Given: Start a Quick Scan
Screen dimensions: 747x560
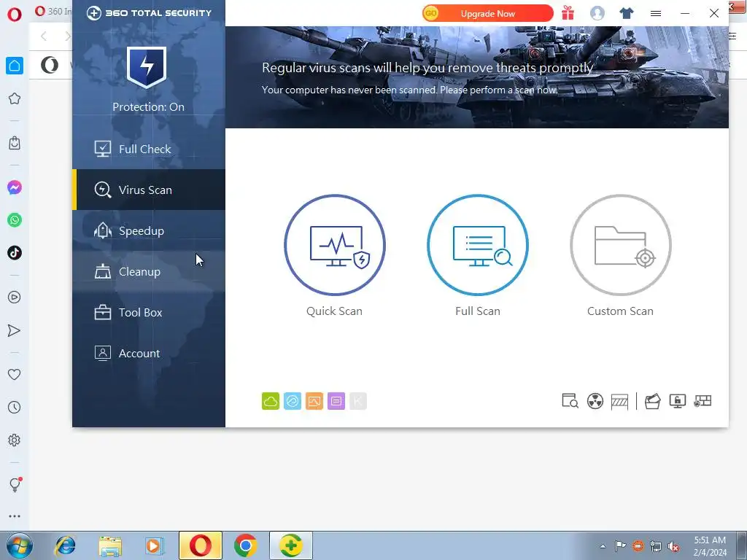Looking at the screenshot, I should (x=334, y=245).
